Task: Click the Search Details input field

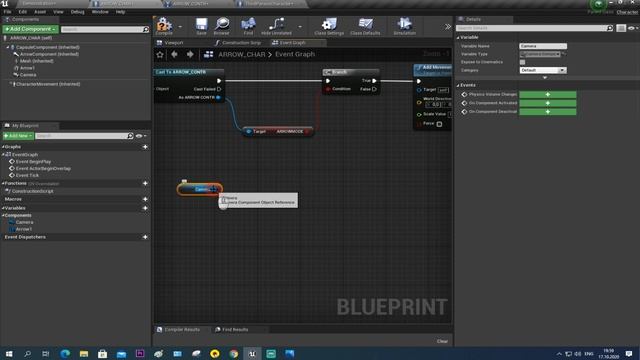Action: (x=531, y=28)
